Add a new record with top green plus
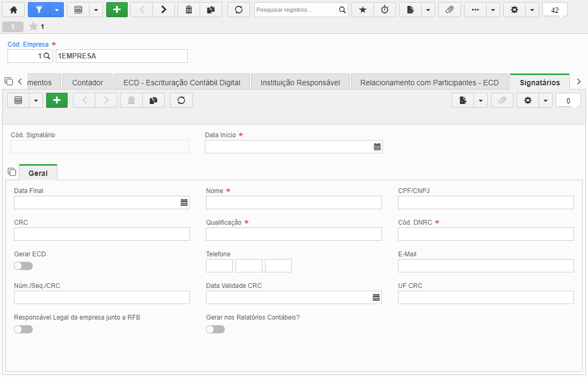 (117, 10)
